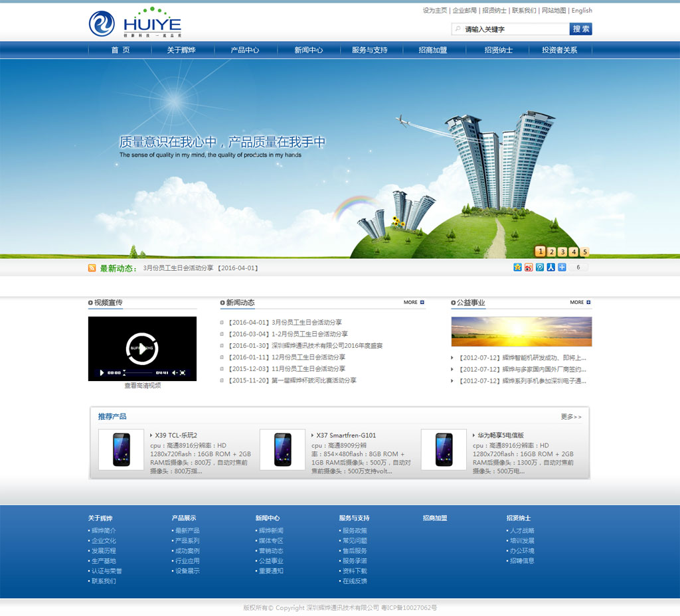Open more share options plus icon
Viewport: 680px width, 616px height.
(x=562, y=268)
